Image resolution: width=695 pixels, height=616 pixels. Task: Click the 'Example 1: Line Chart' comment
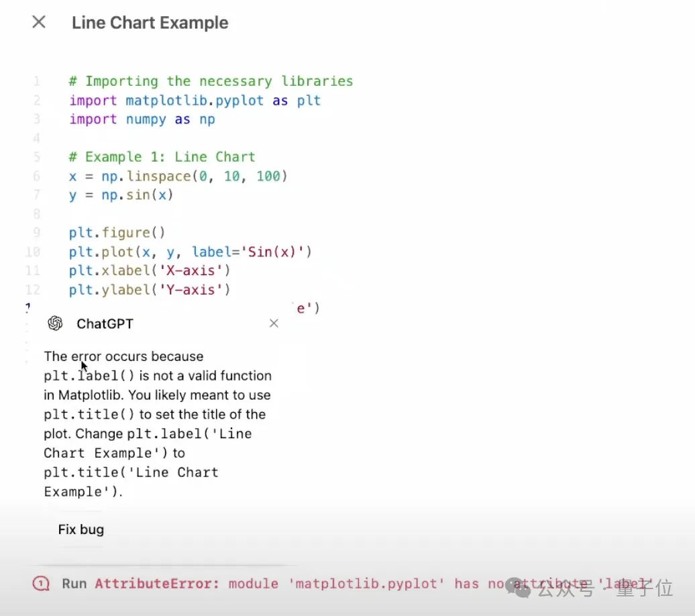[162, 157]
